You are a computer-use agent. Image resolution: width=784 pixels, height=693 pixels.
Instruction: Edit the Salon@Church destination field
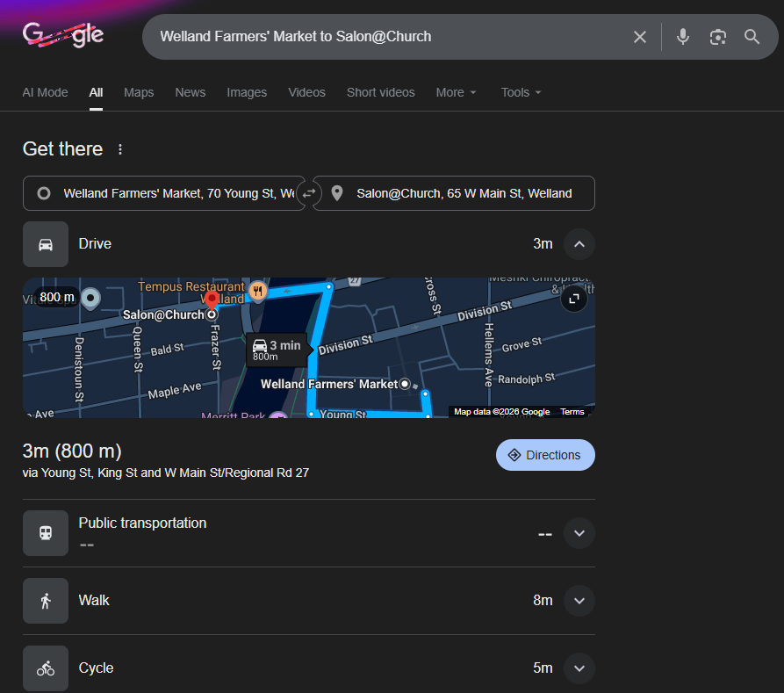click(x=454, y=193)
